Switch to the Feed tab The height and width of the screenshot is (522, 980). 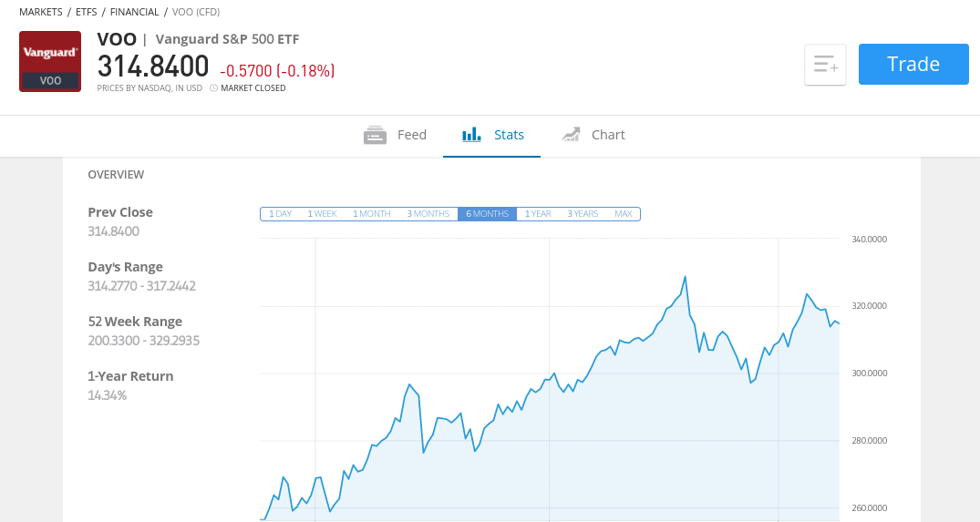[x=395, y=135]
